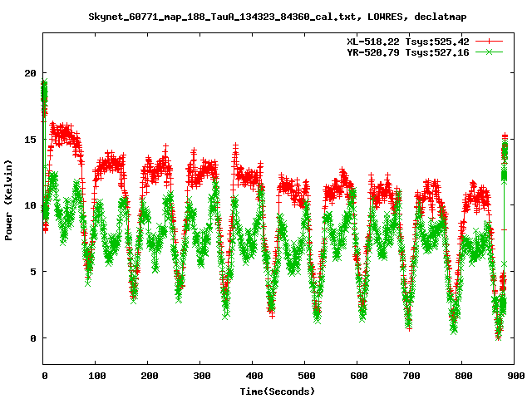
Task: Click the x-axis tick label 900
Action: pyautogui.click(x=516, y=376)
